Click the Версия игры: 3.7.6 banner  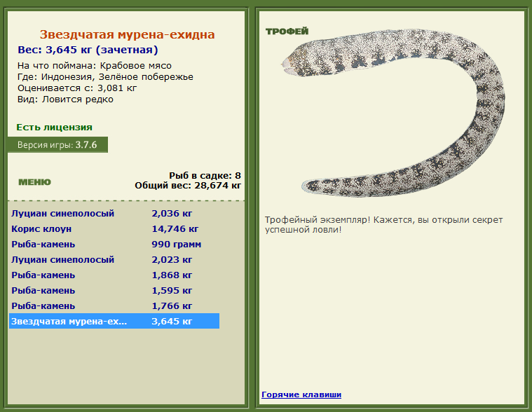click(x=57, y=145)
